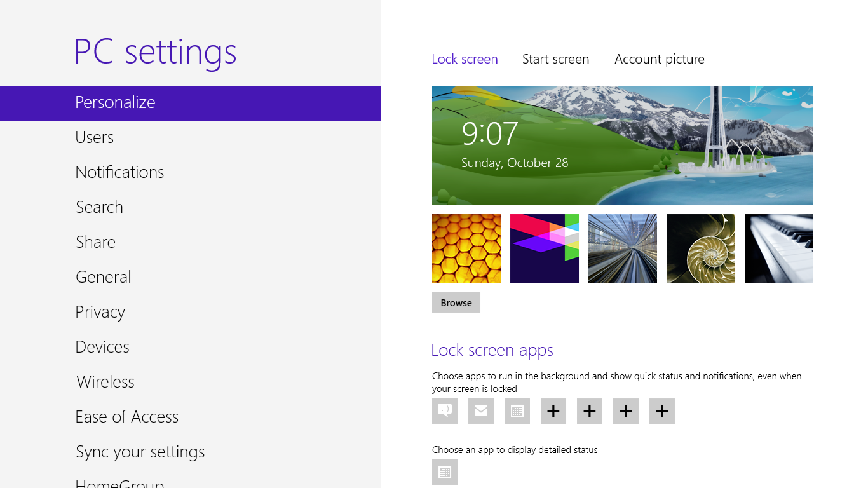
Task: Open the Share settings category
Action: point(190,242)
